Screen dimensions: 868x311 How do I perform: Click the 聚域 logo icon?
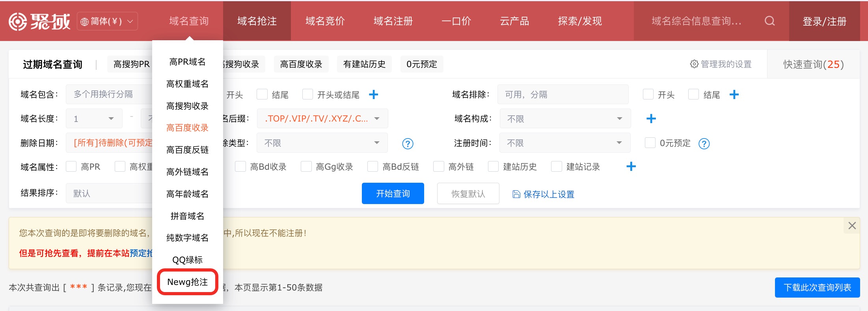click(x=18, y=21)
